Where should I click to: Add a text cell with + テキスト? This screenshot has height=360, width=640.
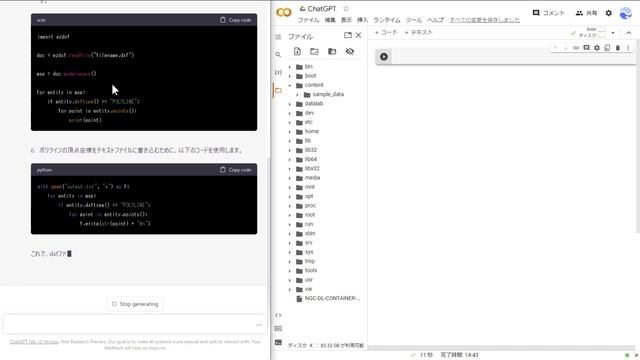(x=418, y=32)
